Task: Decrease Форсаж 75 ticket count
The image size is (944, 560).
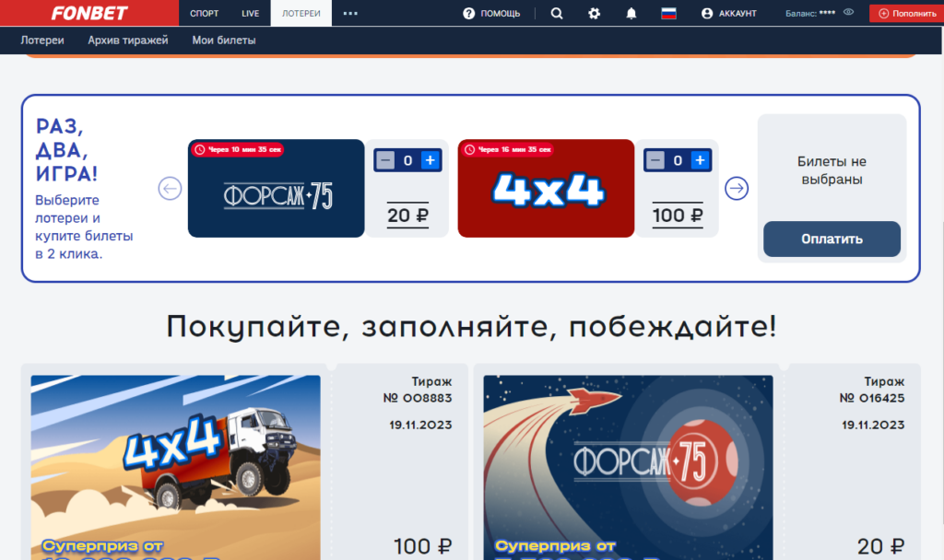Action: pos(385,160)
